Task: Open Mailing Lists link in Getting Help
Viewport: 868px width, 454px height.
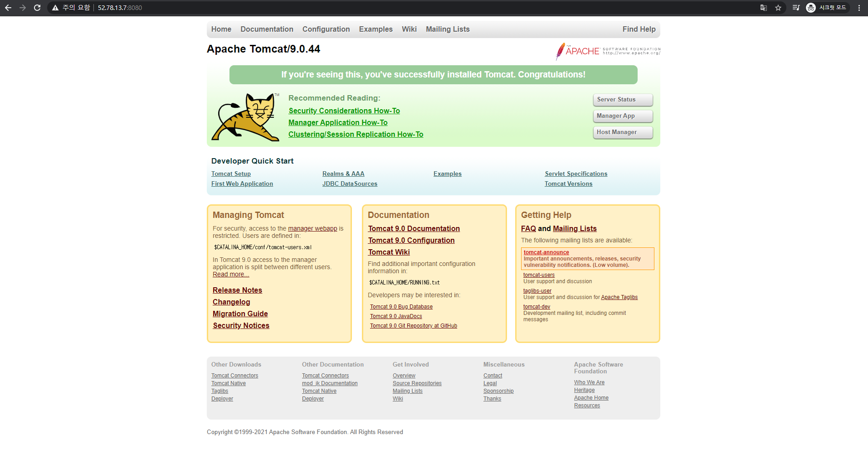Action: 575,228
